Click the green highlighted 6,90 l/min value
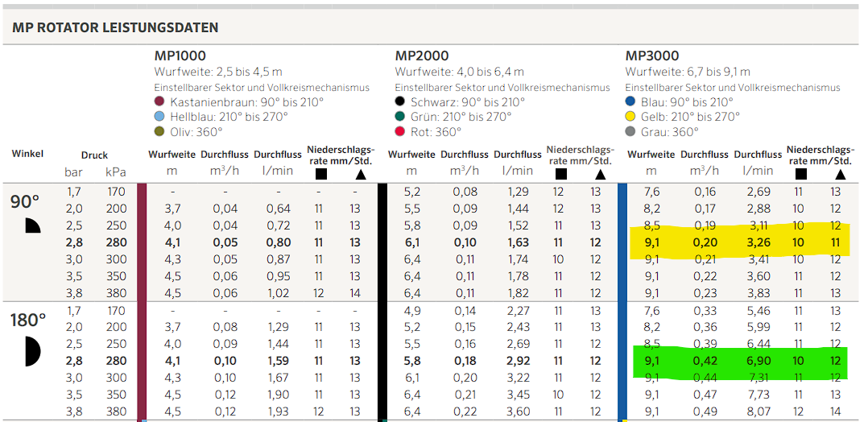This screenshot has width=868, height=422. 757,361
